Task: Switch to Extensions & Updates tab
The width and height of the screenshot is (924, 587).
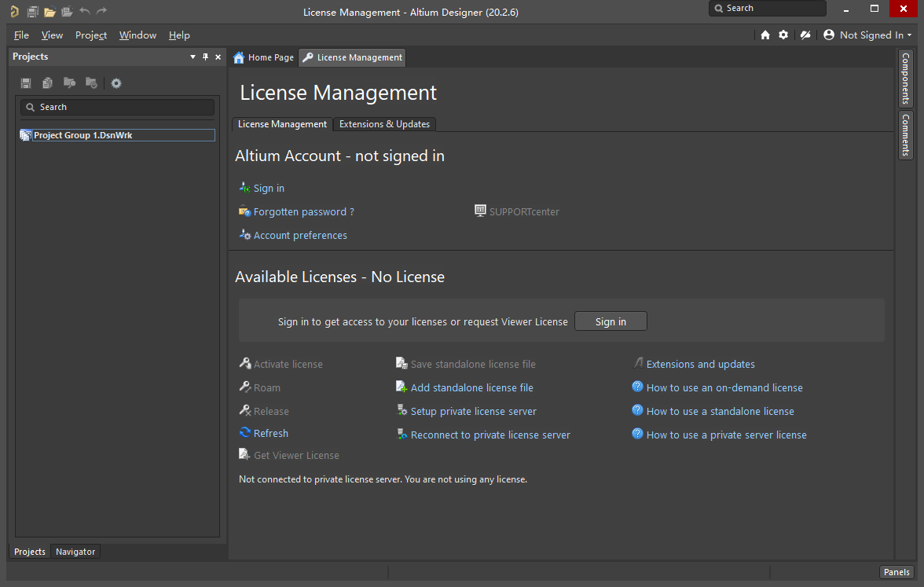Action: pyautogui.click(x=384, y=124)
